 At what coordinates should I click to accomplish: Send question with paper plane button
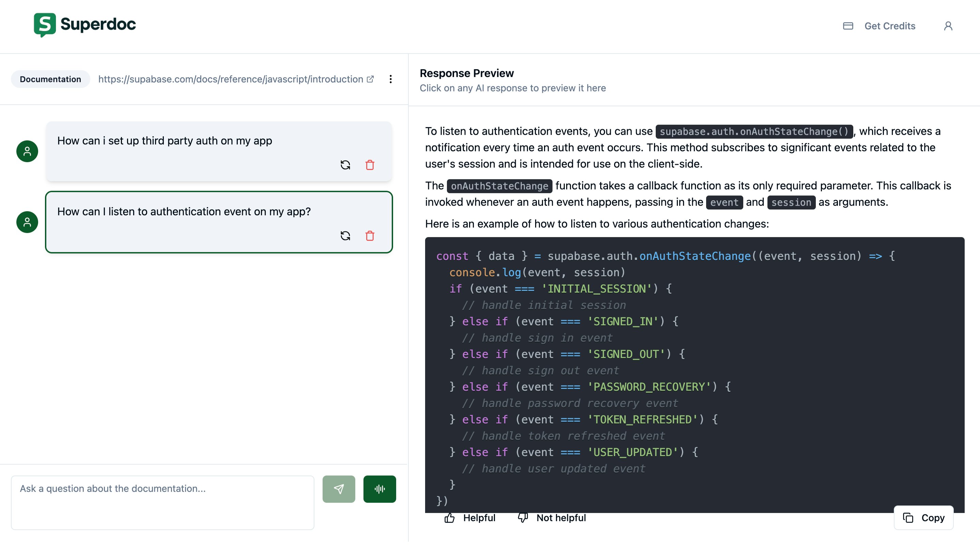(x=339, y=489)
